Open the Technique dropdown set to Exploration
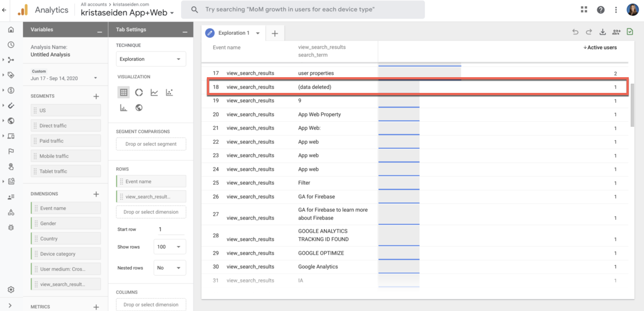Image resolution: width=644 pixels, height=311 pixels. [151, 59]
